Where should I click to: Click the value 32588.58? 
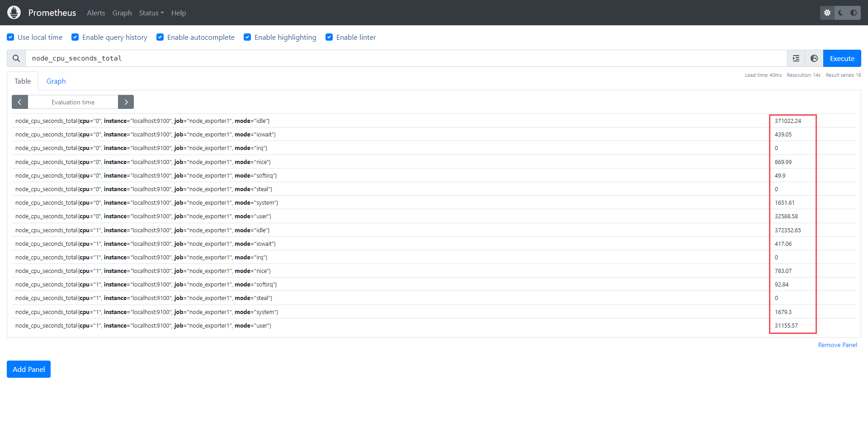pos(786,216)
